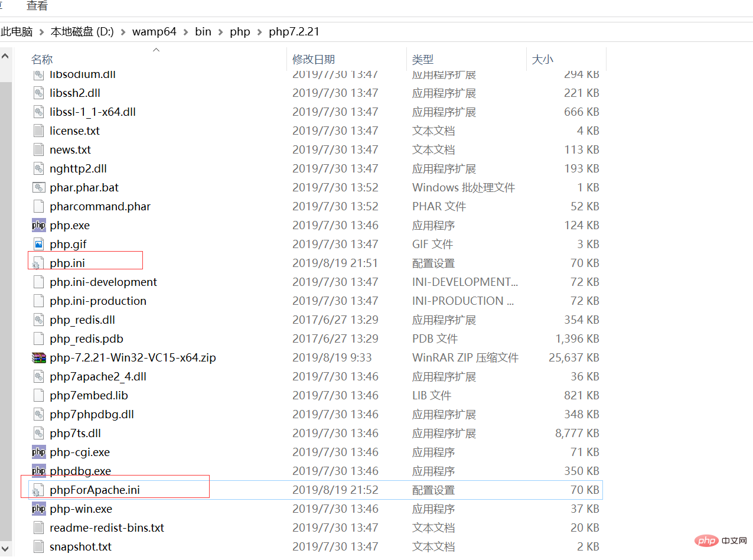Screen dimensions: 753x560
Task: Click the php_redis.pdb file icon
Action: pos(39,338)
